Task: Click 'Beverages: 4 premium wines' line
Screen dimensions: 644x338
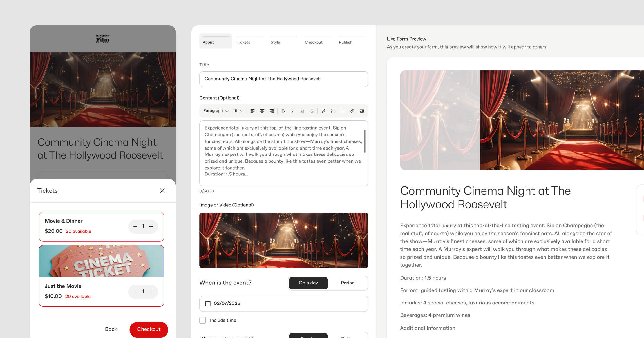Action: [435, 315]
